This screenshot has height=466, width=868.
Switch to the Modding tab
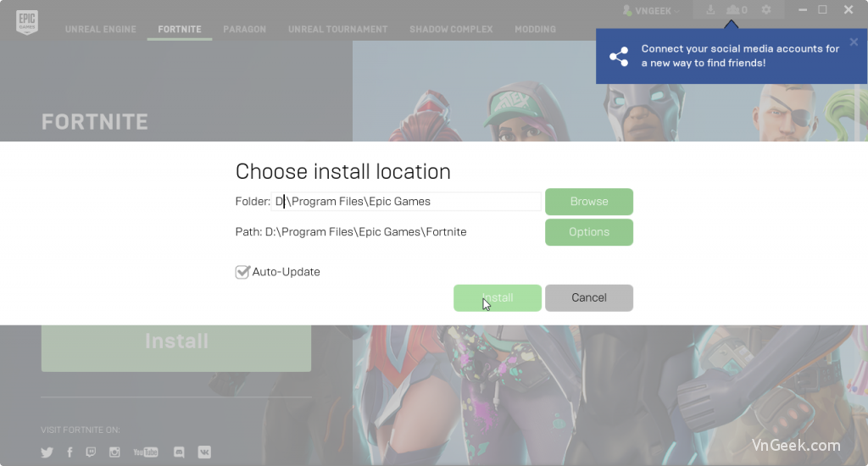[536, 30]
